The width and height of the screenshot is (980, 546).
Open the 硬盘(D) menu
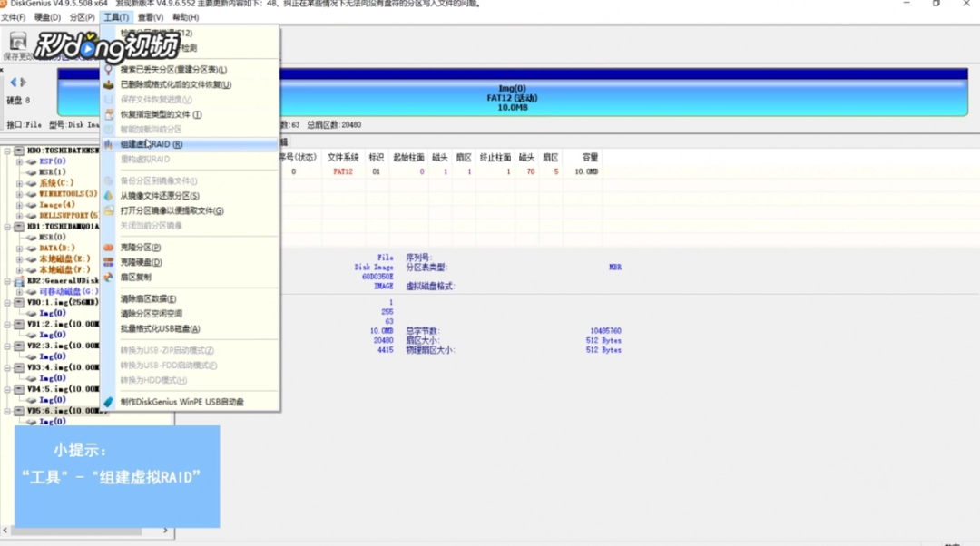pos(47,17)
